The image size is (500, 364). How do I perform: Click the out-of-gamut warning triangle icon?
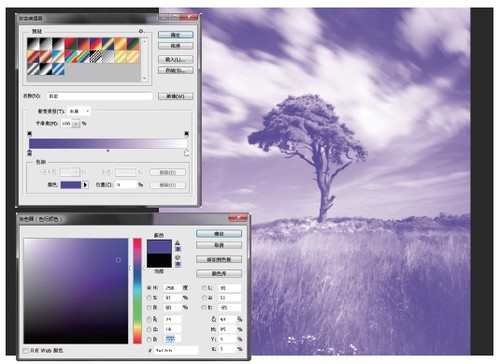(178, 243)
